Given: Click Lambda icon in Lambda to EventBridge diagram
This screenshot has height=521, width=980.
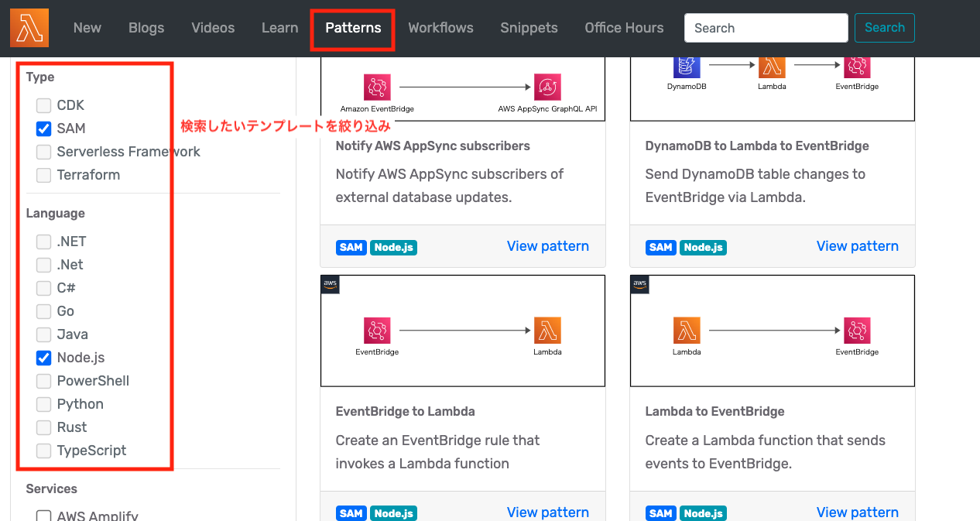Looking at the screenshot, I should (x=687, y=331).
